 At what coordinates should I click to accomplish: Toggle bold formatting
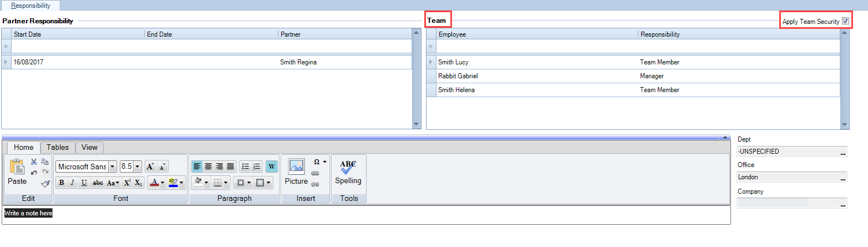(62, 183)
